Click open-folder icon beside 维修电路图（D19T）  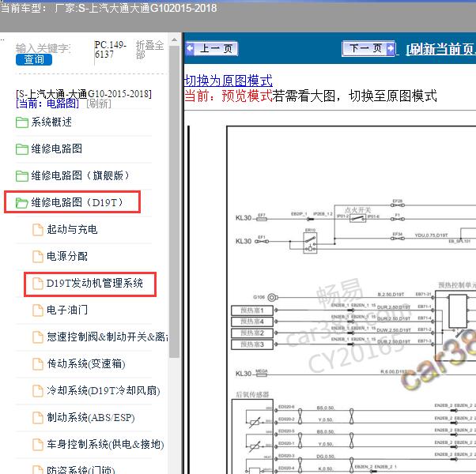pos(22,202)
